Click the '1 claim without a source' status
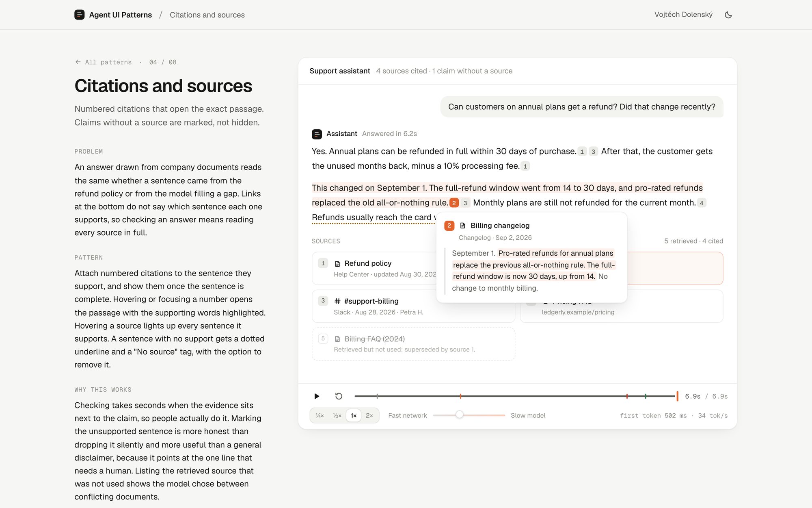 (472, 71)
